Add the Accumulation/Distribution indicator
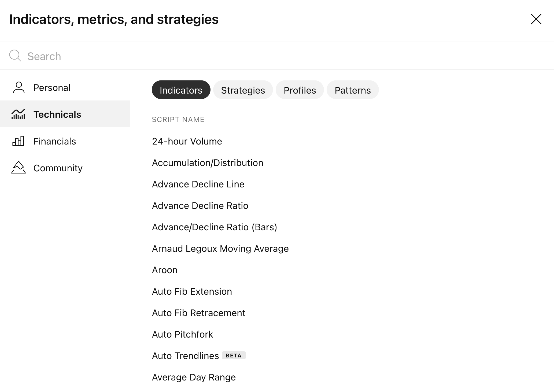The width and height of the screenshot is (554, 392). coord(207,163)
